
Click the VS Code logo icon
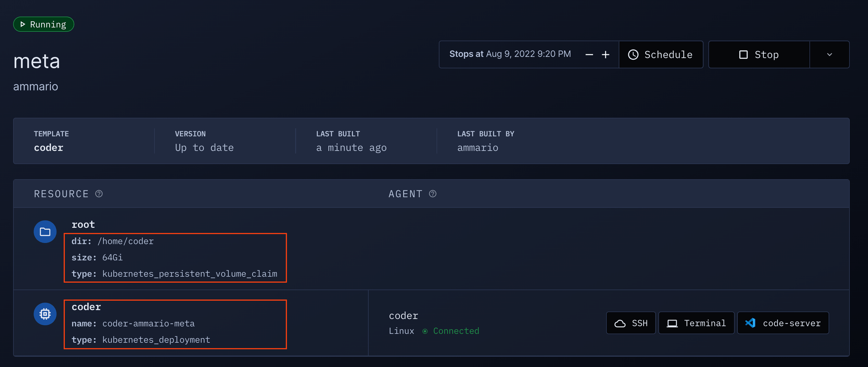[x=750, y=323]
